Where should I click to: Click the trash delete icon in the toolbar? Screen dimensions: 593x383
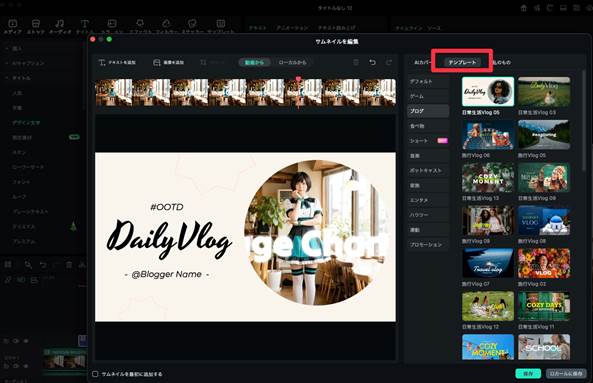(356, 62)
